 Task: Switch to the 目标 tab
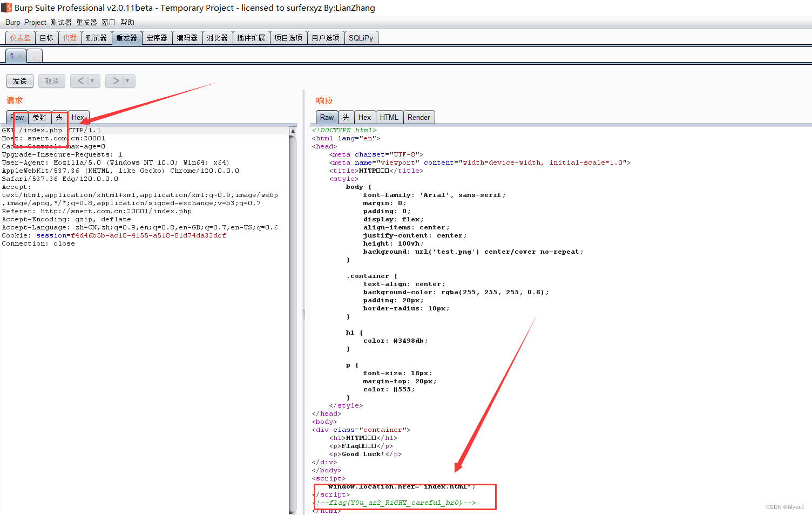(x=46, y=38)
